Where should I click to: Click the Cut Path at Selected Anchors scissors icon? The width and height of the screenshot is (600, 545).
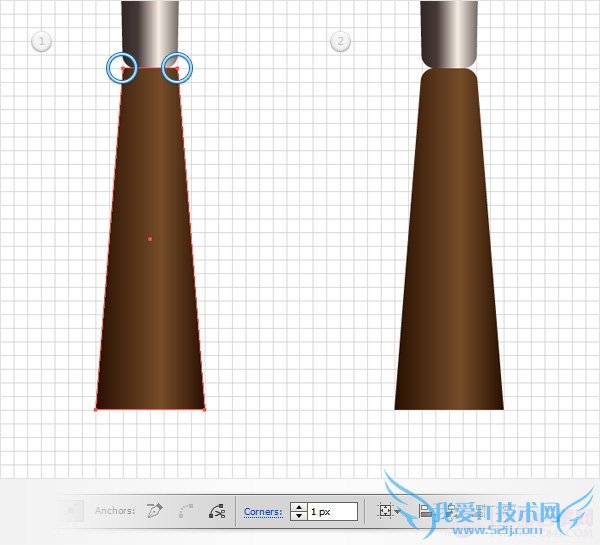217,511
